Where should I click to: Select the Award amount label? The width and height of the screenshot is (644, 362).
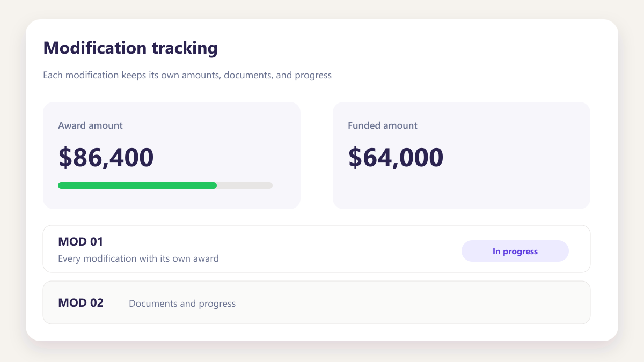(90, 125)
